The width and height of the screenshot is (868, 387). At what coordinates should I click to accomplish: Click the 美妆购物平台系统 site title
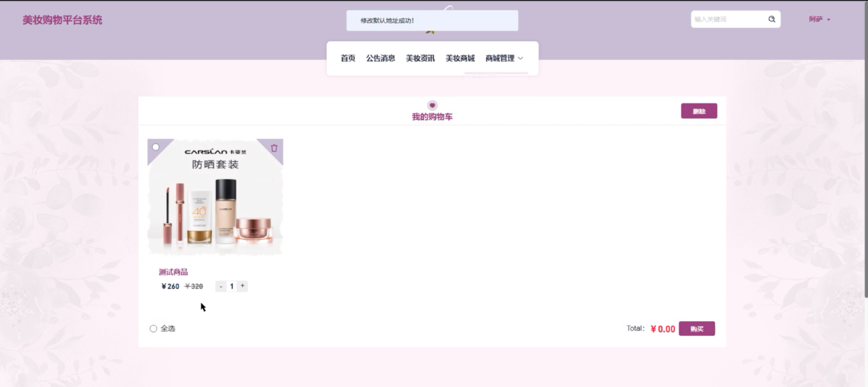pos(62,20)
